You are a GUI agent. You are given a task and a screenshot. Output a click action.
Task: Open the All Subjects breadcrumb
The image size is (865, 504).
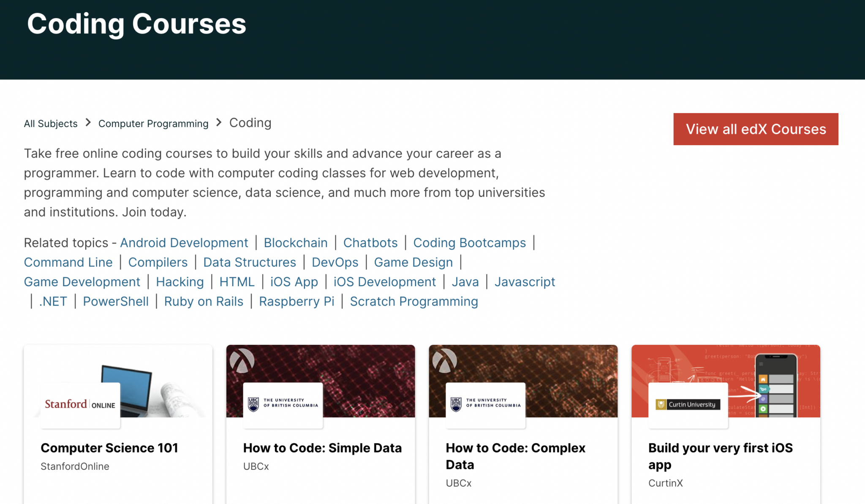pyautogui.click(x=50, y=123)
